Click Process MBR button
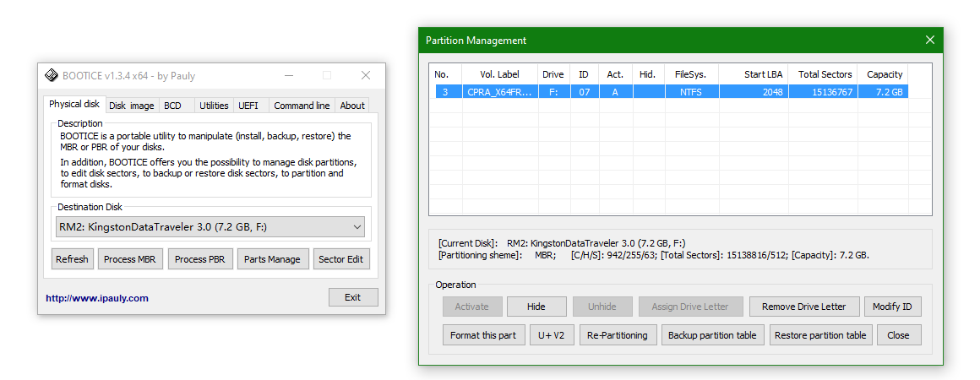 coord(130,259)
